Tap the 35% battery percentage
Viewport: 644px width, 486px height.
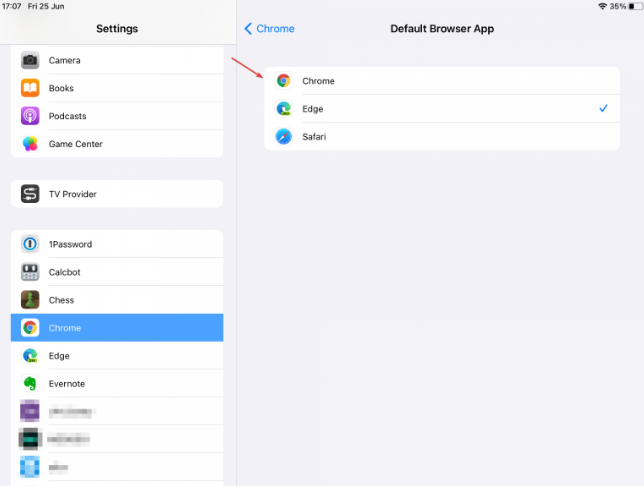[618, 6]
